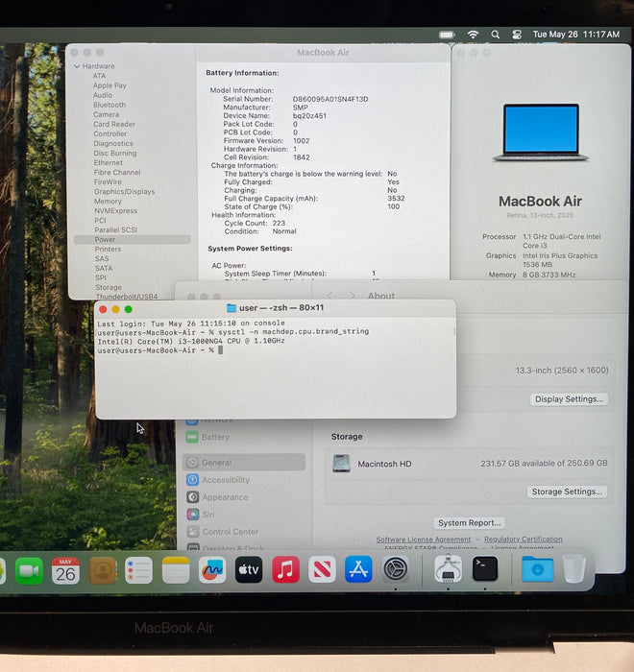Open Calendar showing May 26 in Dock
The height and width of the screenshot is (672, 634).
click(x=65, y=571)
